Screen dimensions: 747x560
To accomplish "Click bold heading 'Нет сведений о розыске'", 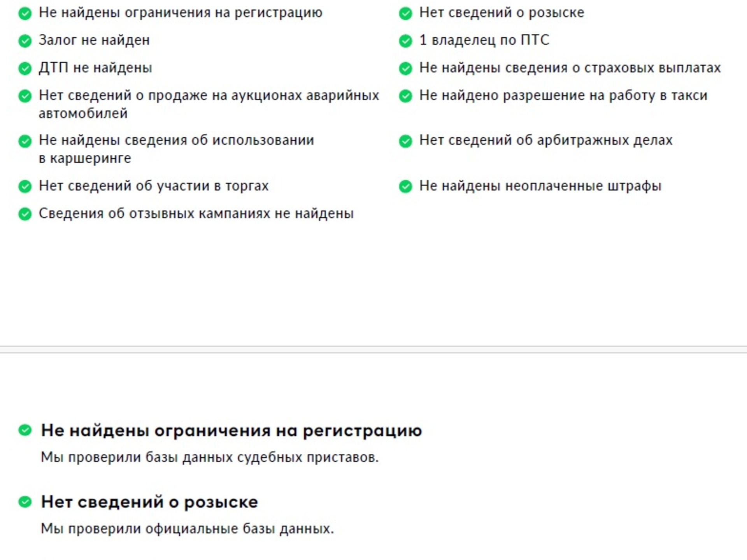I will pos(149,502).
